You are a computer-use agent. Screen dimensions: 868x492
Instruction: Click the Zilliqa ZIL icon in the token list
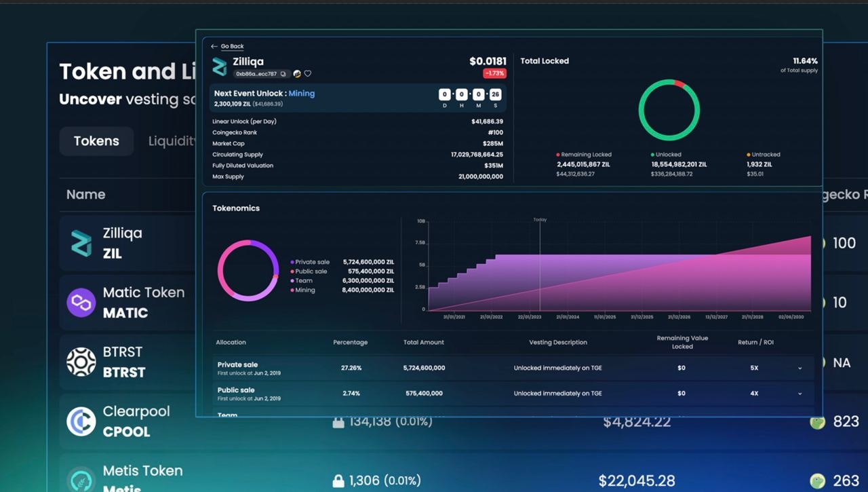(81, 243)
